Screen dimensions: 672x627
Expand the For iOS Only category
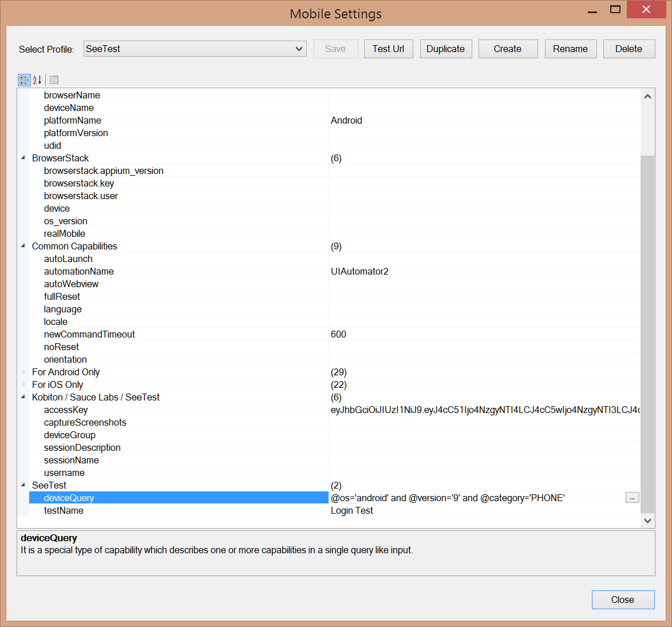click(x=23, y=384)
